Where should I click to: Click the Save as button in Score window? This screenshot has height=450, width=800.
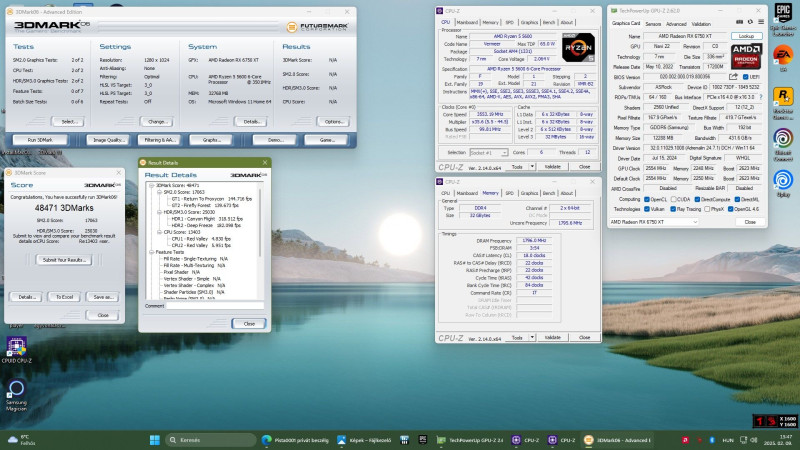pos(103,297)
